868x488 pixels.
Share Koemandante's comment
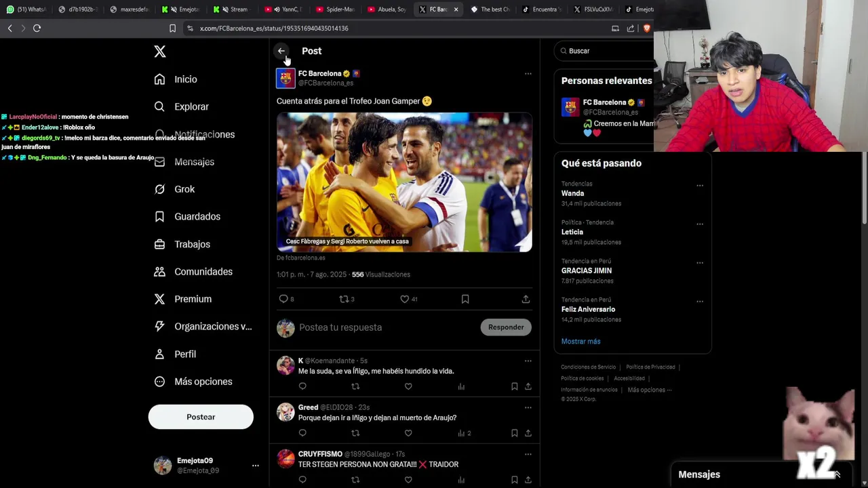tap(528, 386)
